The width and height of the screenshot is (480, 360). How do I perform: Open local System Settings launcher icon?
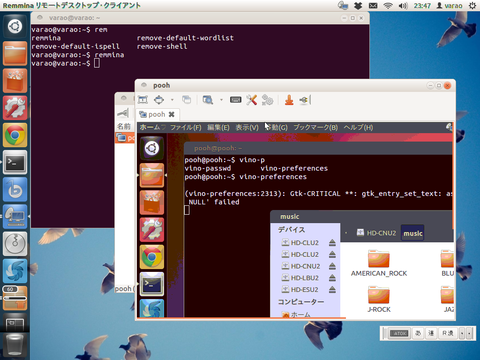click(x=15, y=108)
